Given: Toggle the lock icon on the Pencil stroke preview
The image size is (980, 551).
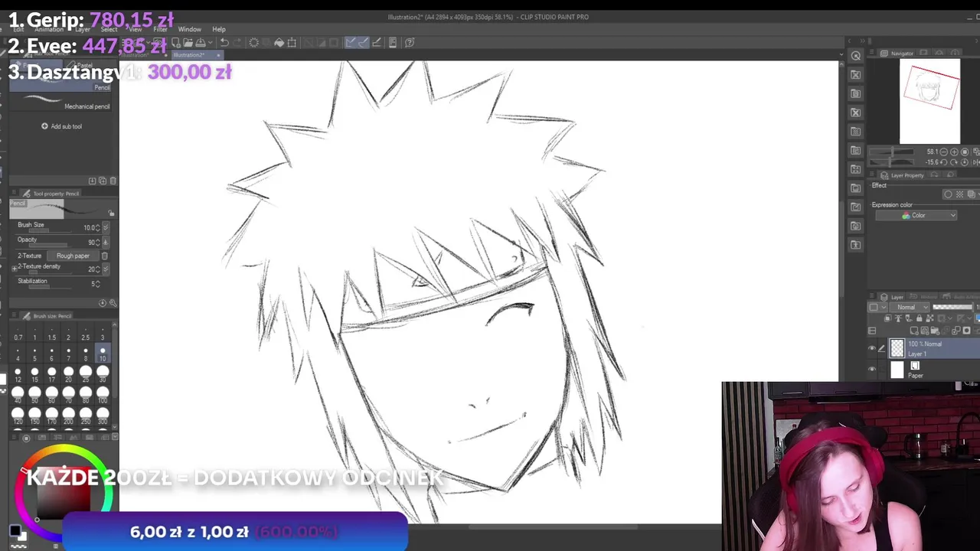Looking at the screenshot, I should (111, 214).
